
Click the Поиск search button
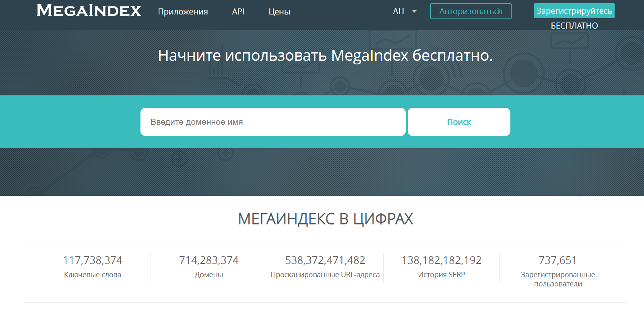pos(459,122)
